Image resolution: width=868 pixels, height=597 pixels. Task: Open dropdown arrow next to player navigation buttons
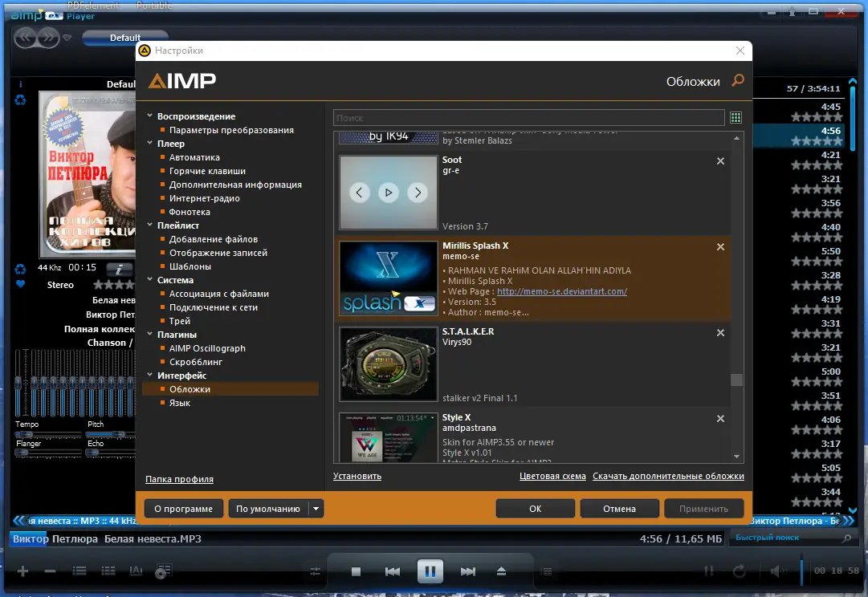(67, 38)
